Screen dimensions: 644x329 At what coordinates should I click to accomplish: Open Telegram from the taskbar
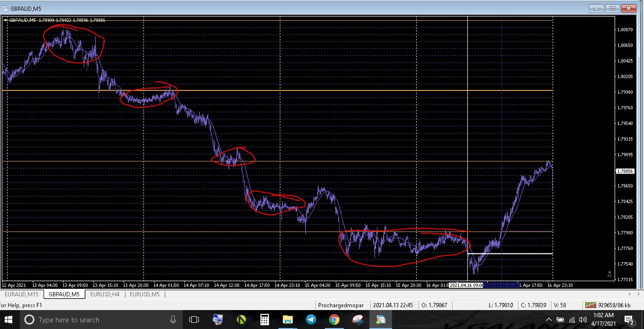[x=311, y=320]
